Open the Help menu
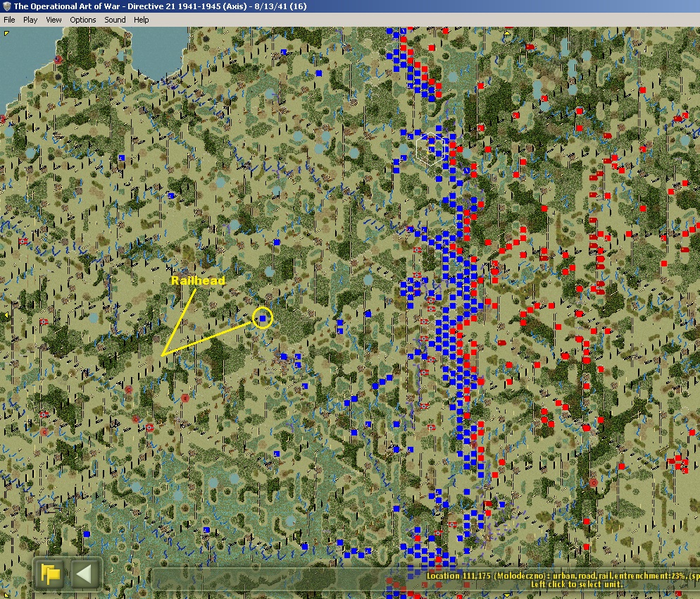 pos(141,20)
